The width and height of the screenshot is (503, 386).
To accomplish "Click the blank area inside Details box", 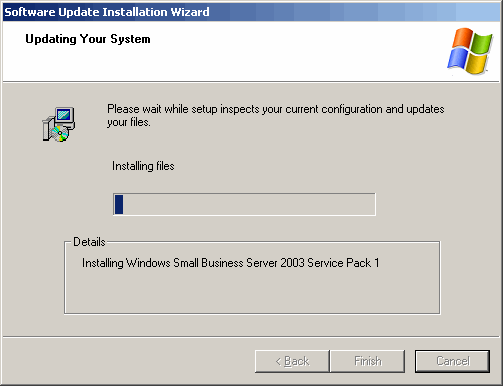I will 252,292.
